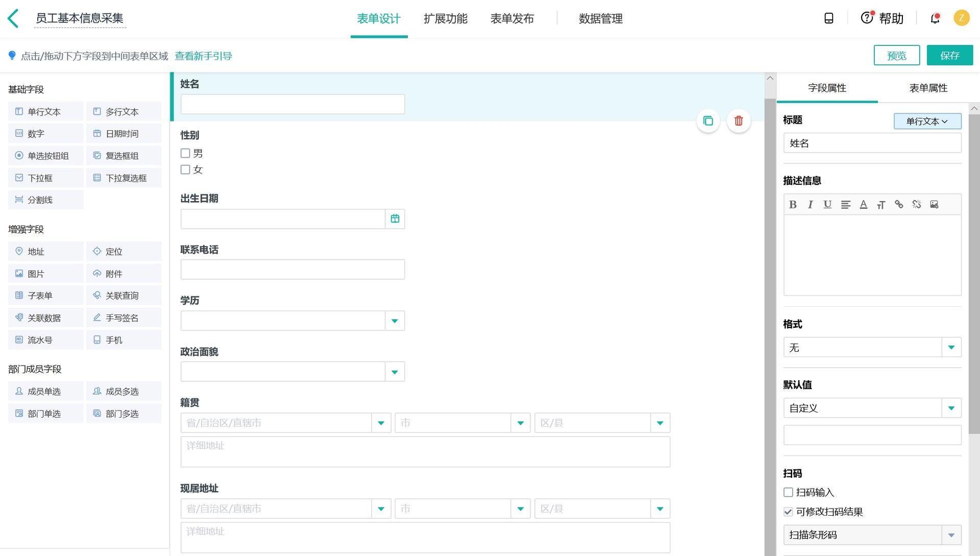Open 籍贯 province dropdown

pos(381,423)
